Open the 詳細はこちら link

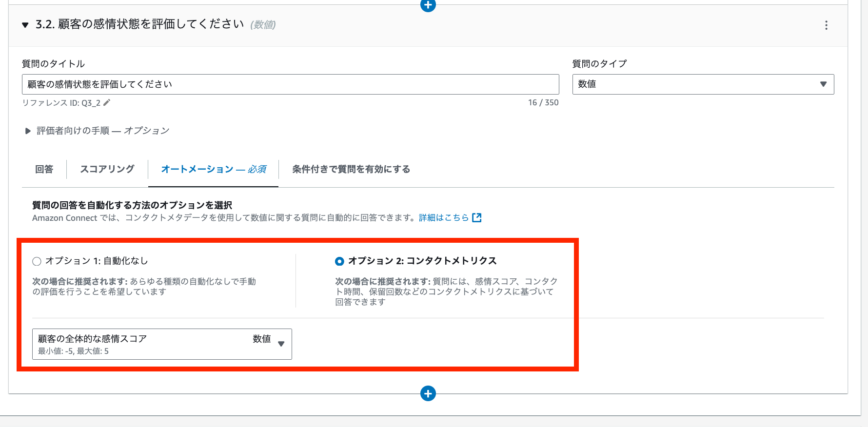(444, 217)
